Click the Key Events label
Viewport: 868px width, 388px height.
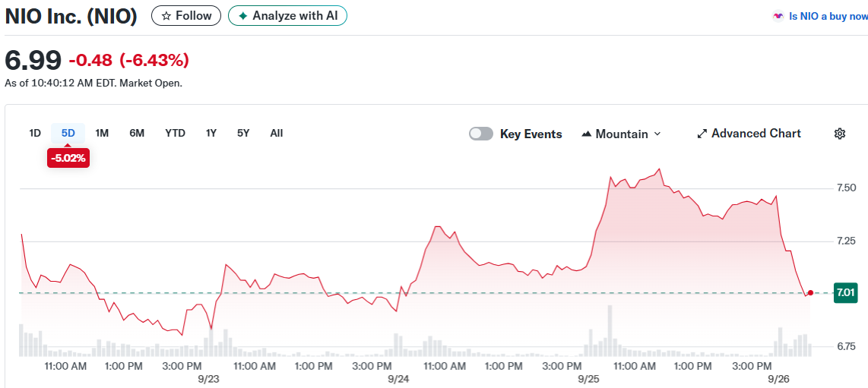coord(531,134)
